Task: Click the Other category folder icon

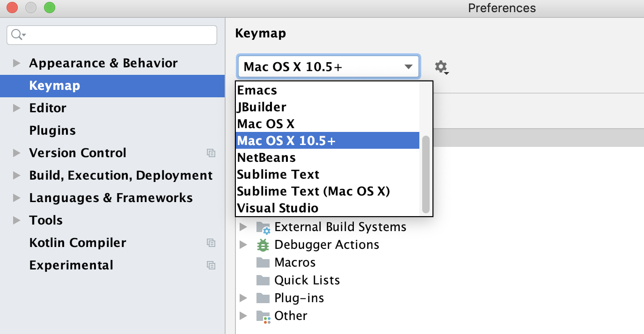Action: click(x=263, y=315)
